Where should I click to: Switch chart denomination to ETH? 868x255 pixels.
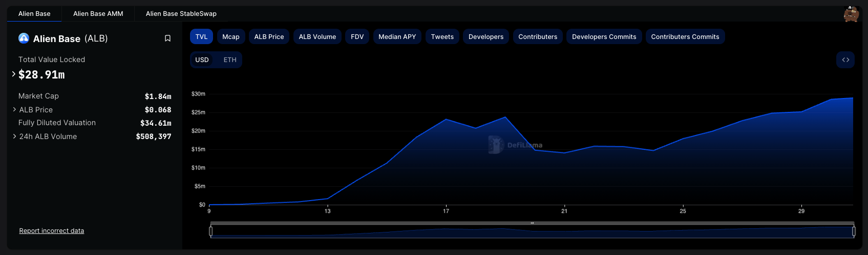230,60
